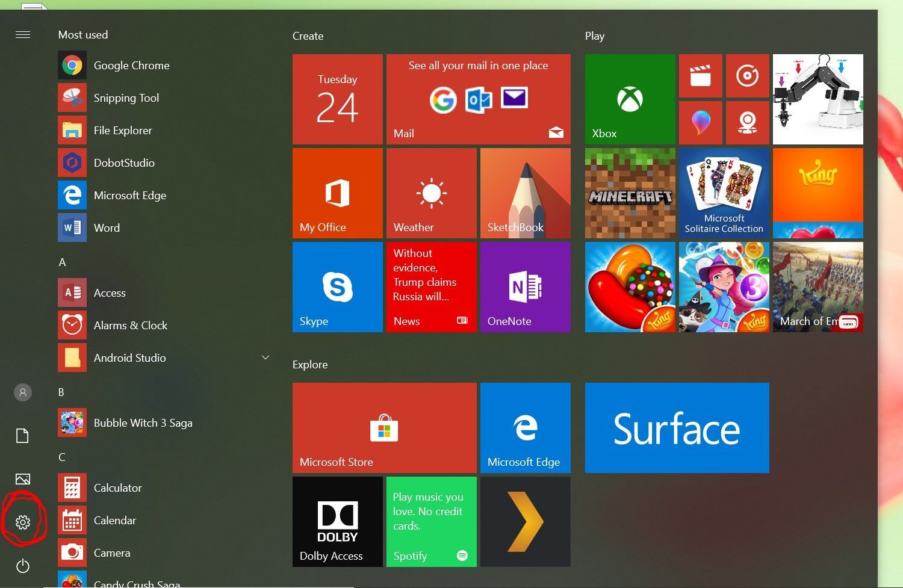Open Microsoft Solitaire Collection tile
Screen dimensions: 903x588
click(724, 193)
